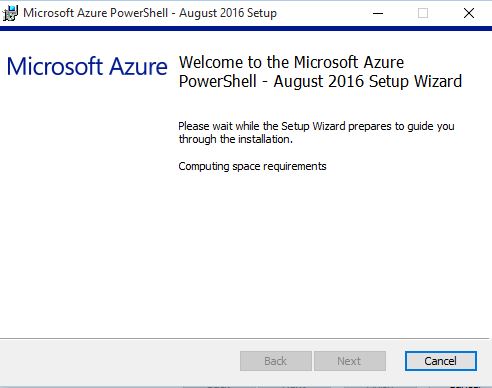
Task: Click the gray panel left of the Back button
Action: click(x=120, y=361)
